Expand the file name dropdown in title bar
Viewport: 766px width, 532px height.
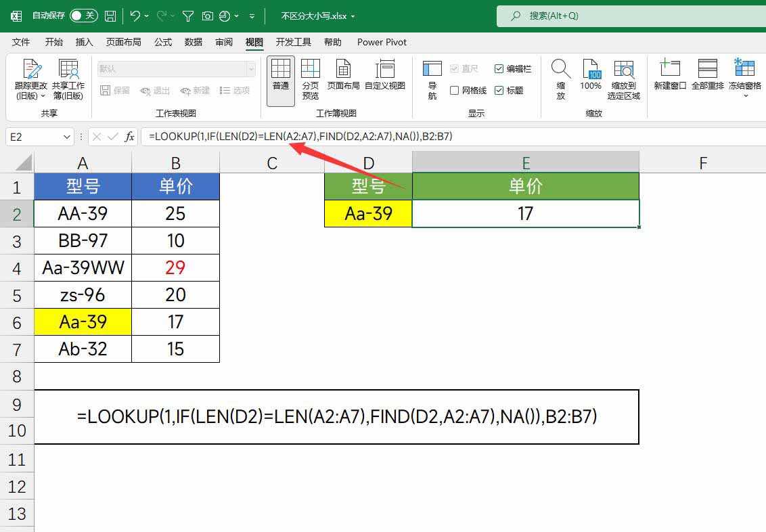click(353, 16)
